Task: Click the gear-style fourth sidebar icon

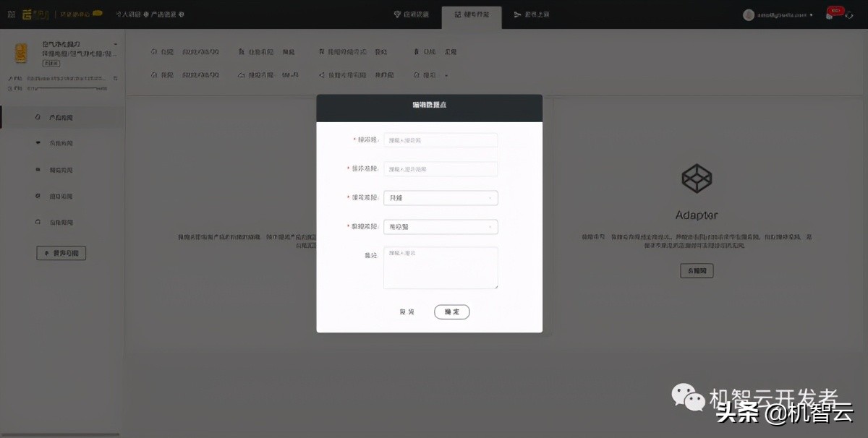Action: pyautogui.click(x=38, y=195)
